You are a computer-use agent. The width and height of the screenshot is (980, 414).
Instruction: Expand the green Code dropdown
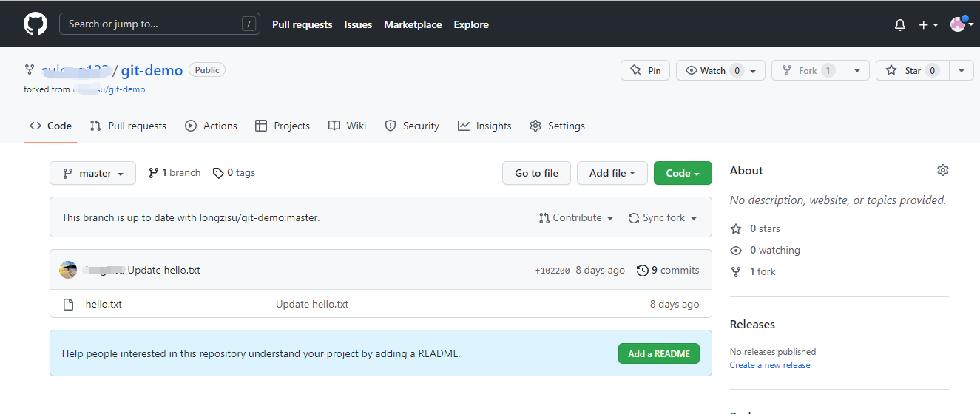tap(683, 173)
